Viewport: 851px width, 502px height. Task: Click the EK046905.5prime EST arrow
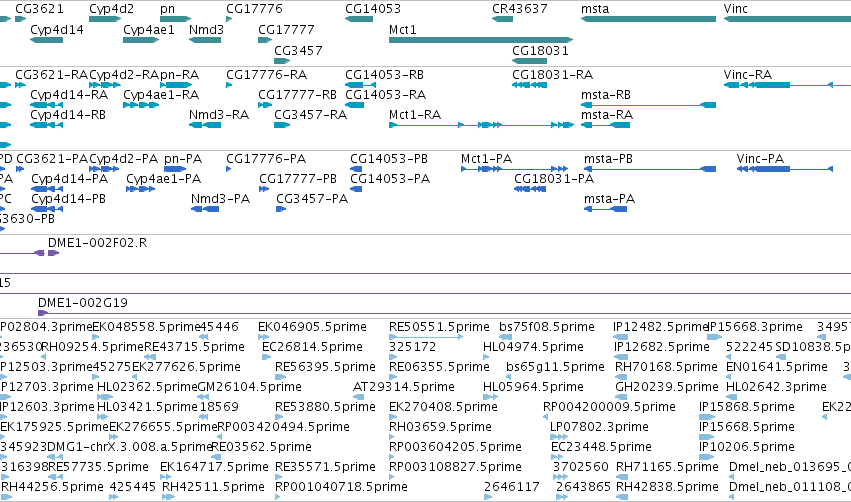(x=263, y=337)
